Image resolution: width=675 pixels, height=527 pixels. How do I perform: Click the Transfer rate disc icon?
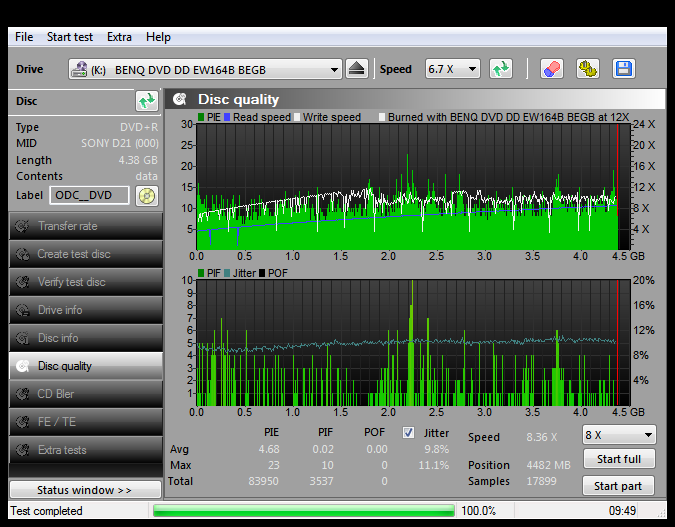pyautogui.click(x=22, y=226)
